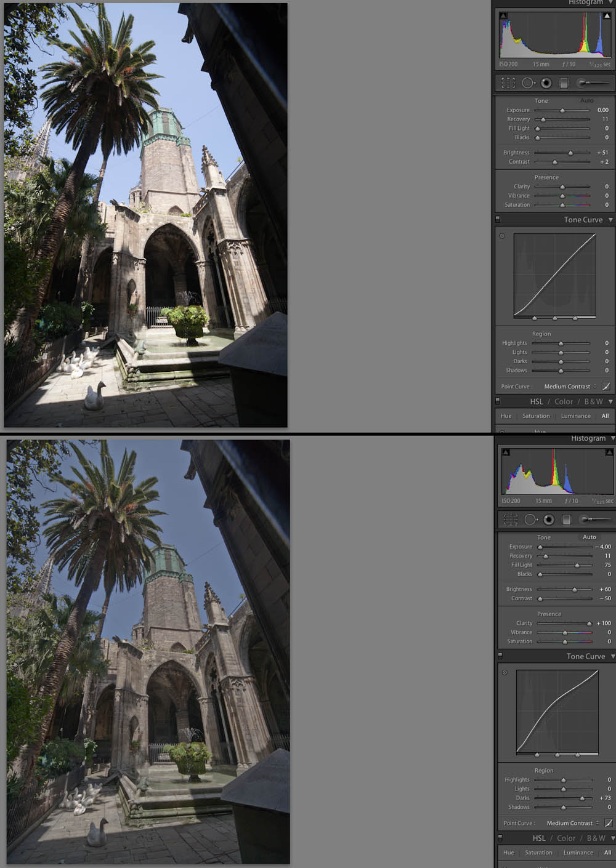
Task: Select the Crop Overlay tool in upper panel
Action: pos(508,82)
